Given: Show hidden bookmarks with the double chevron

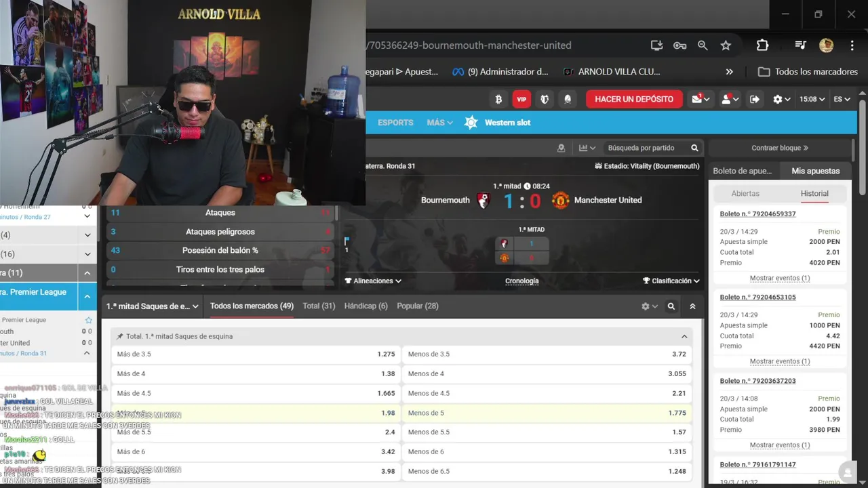Looking at the screenshot, I should coord(729,72).
